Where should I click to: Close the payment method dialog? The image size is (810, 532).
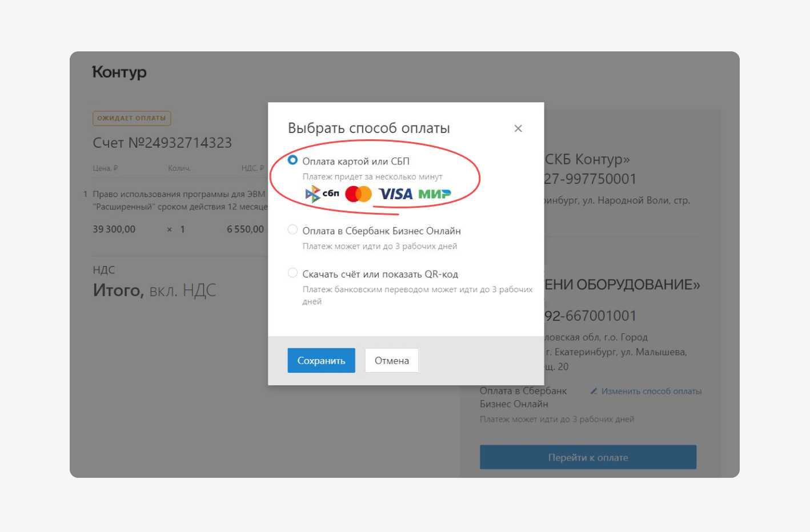coord(518,128)
